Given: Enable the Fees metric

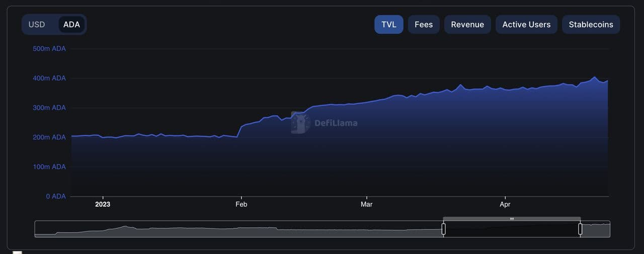Looking at the screenshot, I should click(x=424, y=24).
